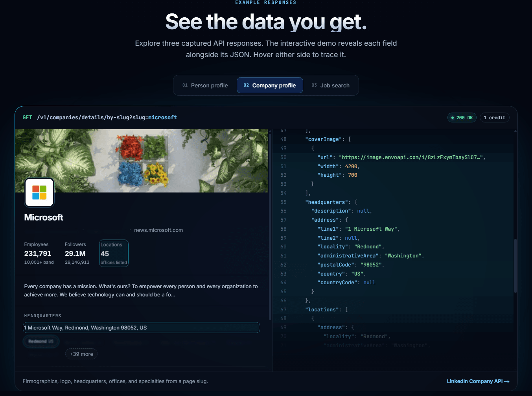Expand the +39 more locations chip
Viewport: 532px width, 396px height.
pos(81,354)
